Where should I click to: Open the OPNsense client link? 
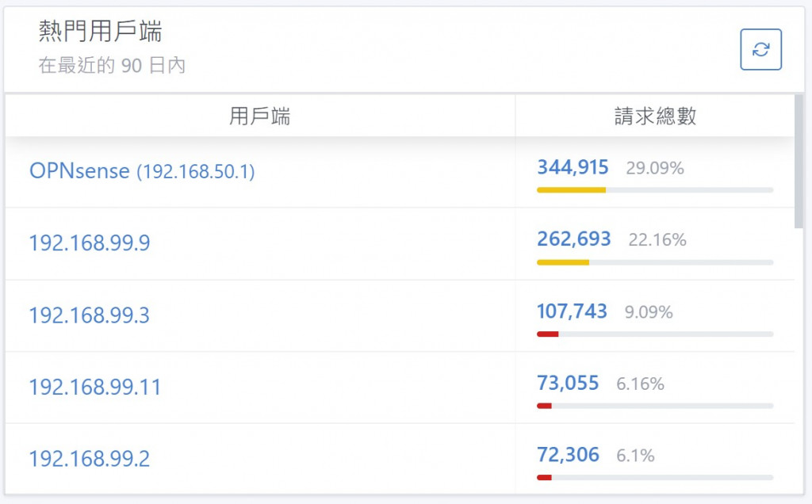point(142,171)
